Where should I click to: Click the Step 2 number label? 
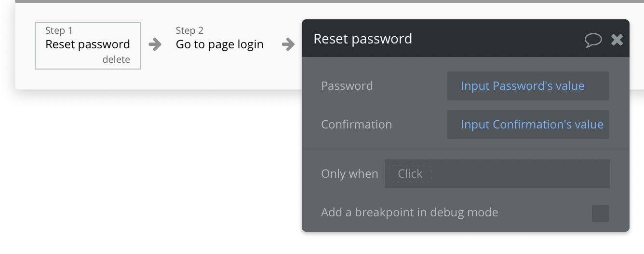point(189,30)
